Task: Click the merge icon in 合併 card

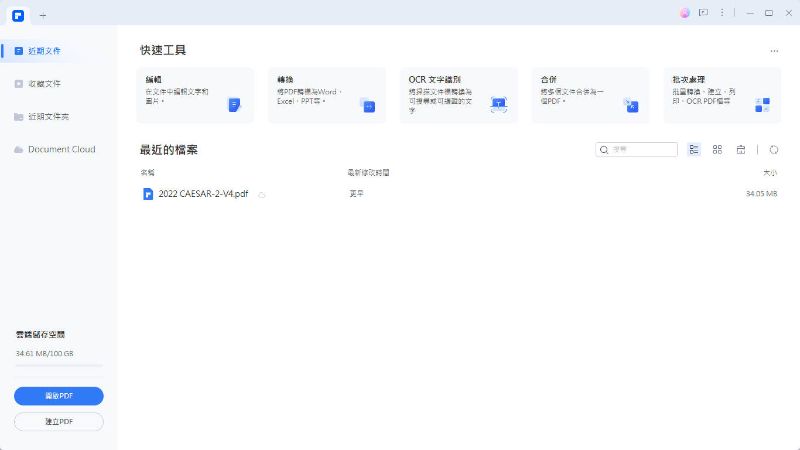Action: [631, 105]
